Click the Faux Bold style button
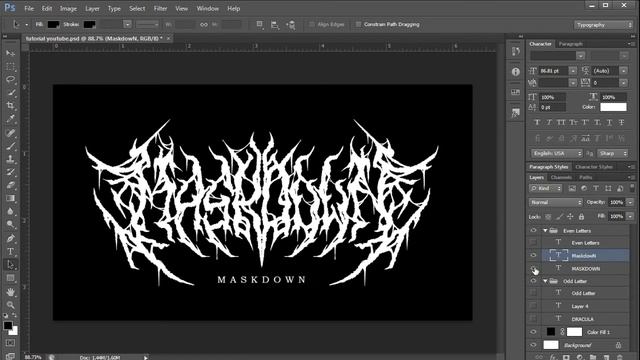Viewport: 640px width, 360px height. click(x=537, y=122)
